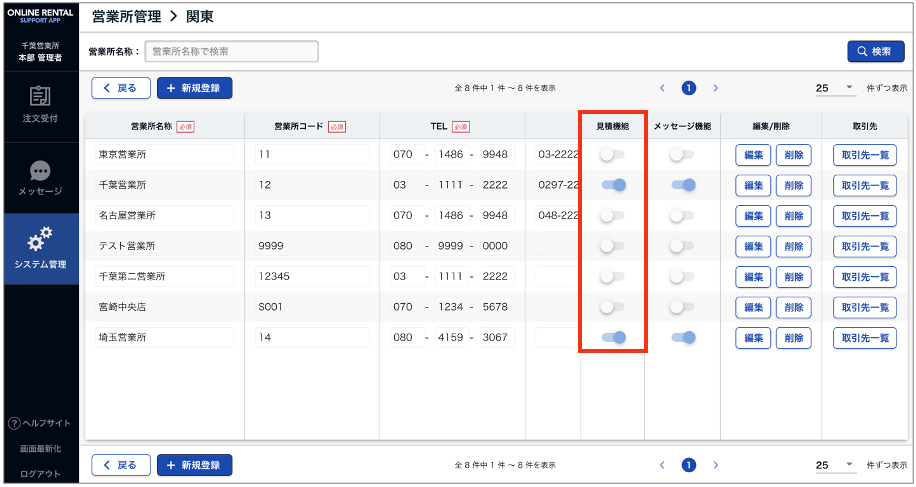Click 画面最新化 in the sidebar
Image resolution: width=916 pixels, height=487 pixels.
tap(40, 450)
